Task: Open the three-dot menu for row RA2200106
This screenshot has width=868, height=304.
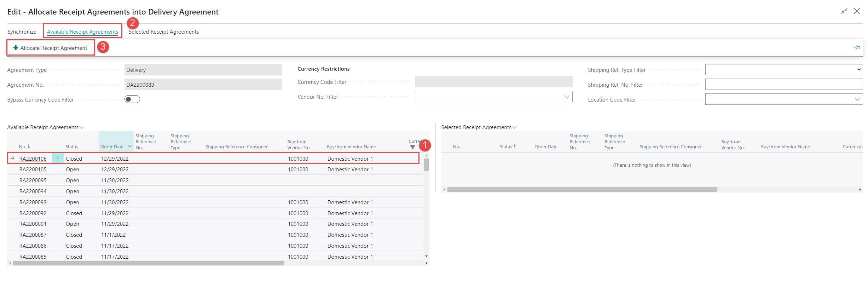Action: (x=58, y=159)
